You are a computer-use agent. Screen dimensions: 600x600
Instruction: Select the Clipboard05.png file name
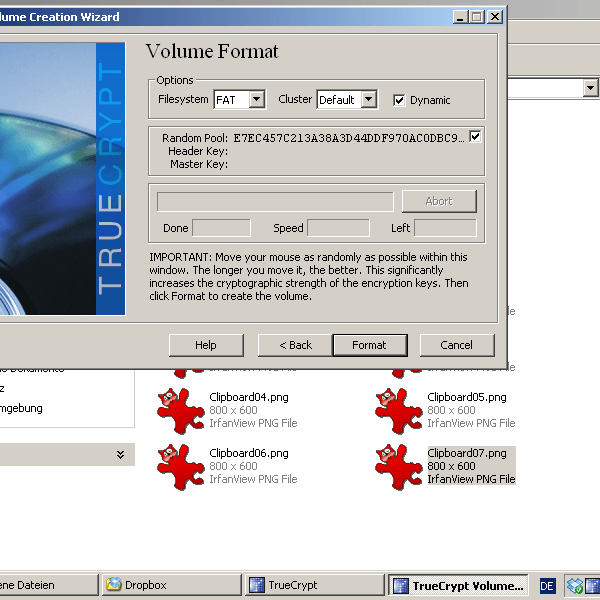pos(467,397)
